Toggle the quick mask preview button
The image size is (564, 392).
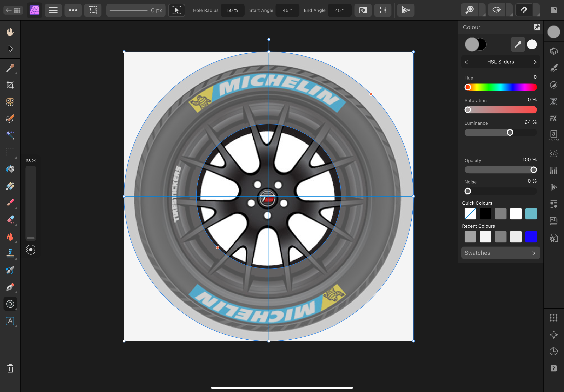pos(363,10)
